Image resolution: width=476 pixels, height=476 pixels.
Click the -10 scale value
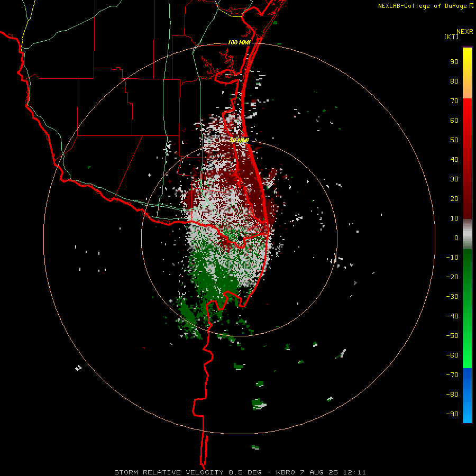click(x=452, y=258)
